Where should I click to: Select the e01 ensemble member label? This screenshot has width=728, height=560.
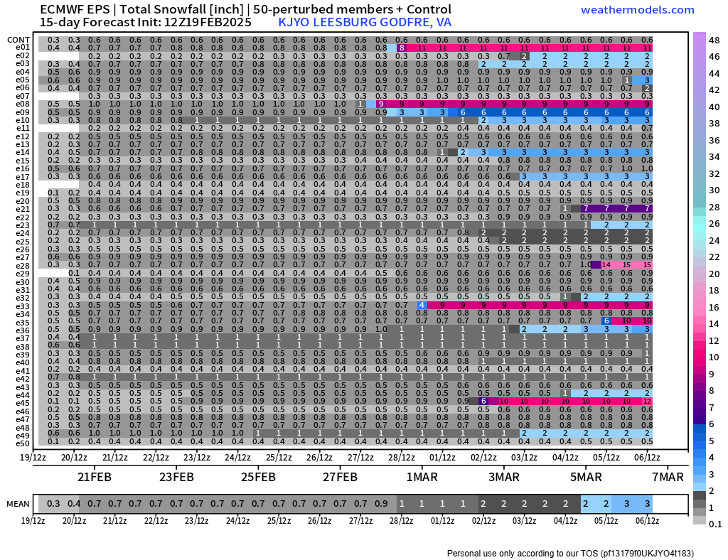(23, 48)
